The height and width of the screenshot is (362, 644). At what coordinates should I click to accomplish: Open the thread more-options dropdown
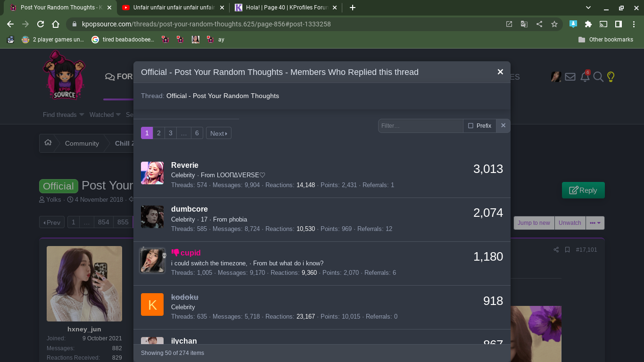click(x=595, y=223)
